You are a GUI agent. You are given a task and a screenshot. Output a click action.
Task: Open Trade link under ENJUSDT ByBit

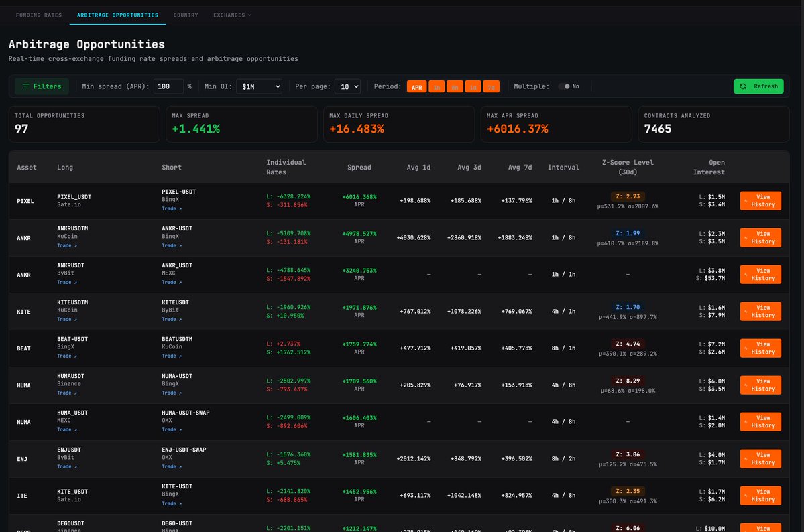[x=66, y=467]
